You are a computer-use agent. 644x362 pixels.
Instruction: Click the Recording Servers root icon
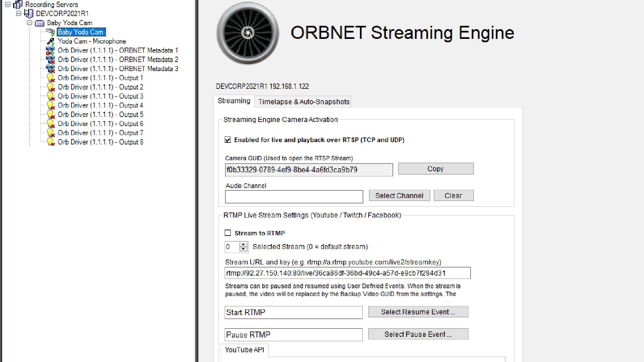18,5
